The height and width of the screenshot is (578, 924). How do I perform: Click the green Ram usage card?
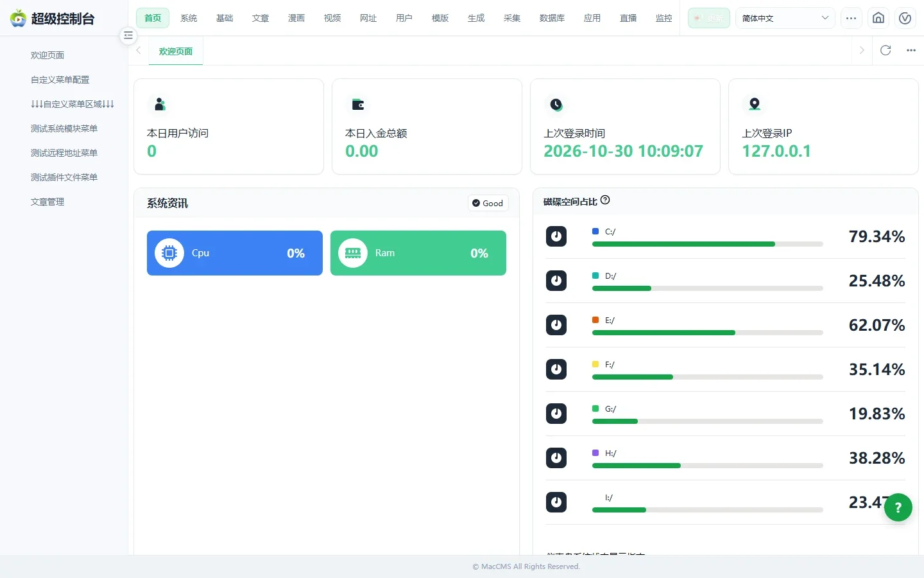pyautogui.click(x=418, y=253)
